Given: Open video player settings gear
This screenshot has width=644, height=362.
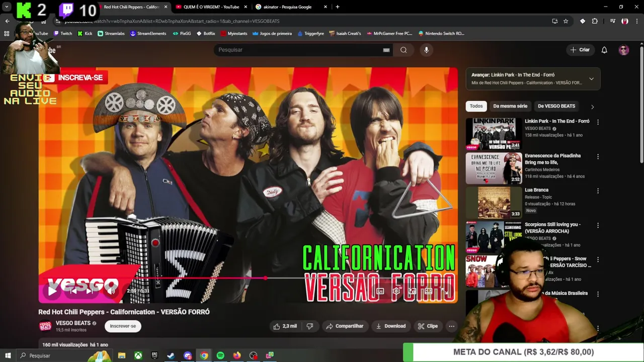Looking at the screenshot, I should tap(396, 291).
